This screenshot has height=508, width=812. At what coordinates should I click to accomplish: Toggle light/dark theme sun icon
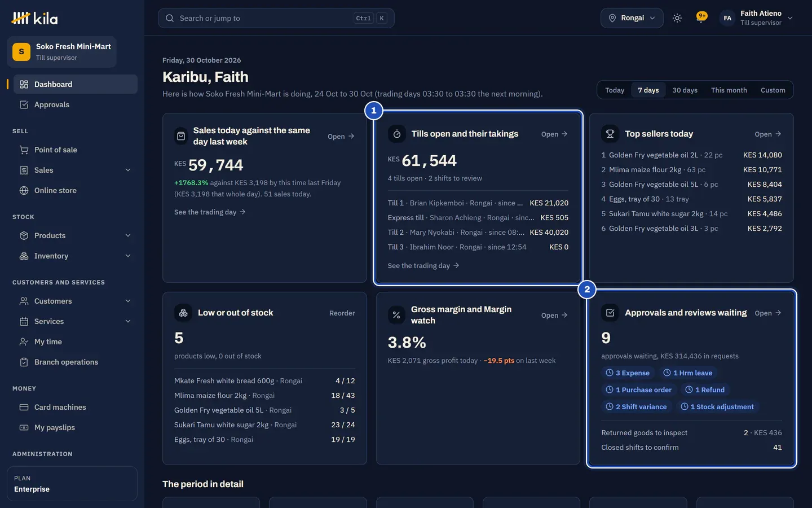coord(677,18)
